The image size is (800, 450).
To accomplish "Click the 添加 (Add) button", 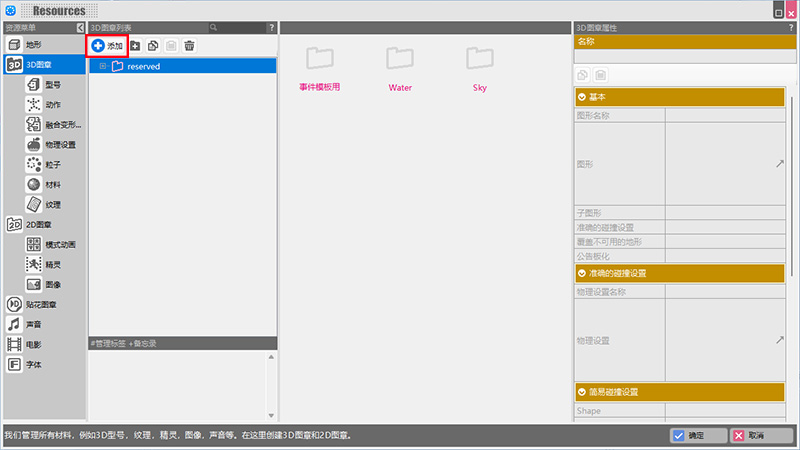I will tap(108, 46).
